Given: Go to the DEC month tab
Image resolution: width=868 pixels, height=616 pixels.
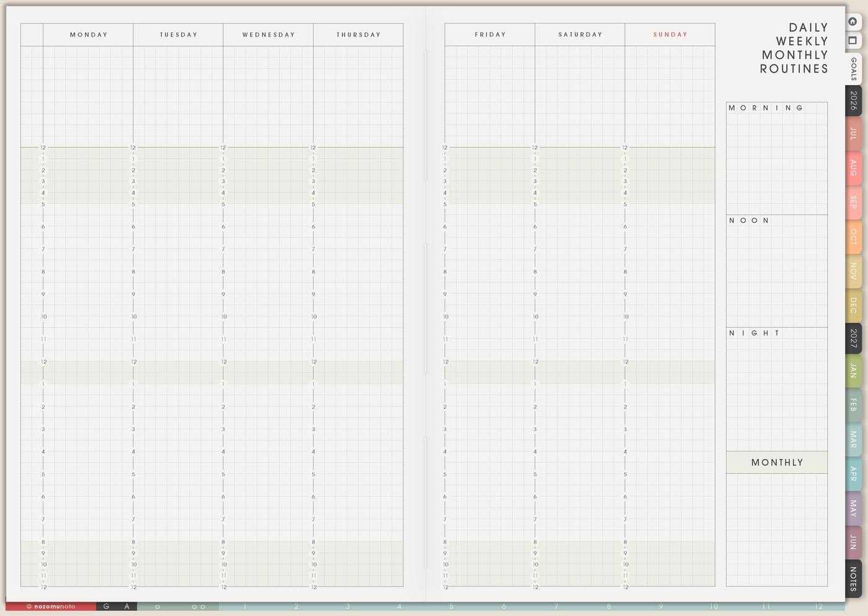Looking at the screenshot, I should (854, 305).
